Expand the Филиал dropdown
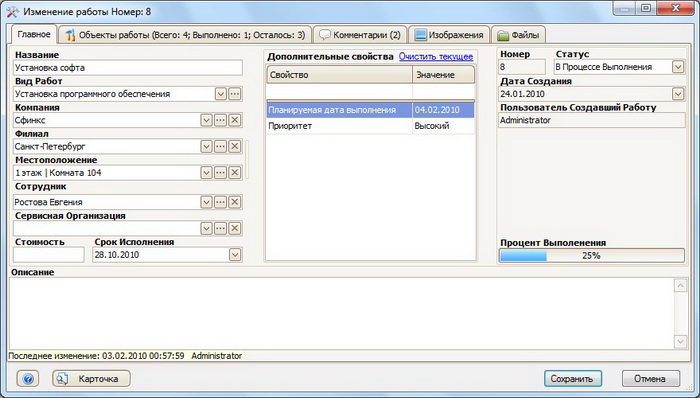The image size is (700, 398). coord(206,146)
